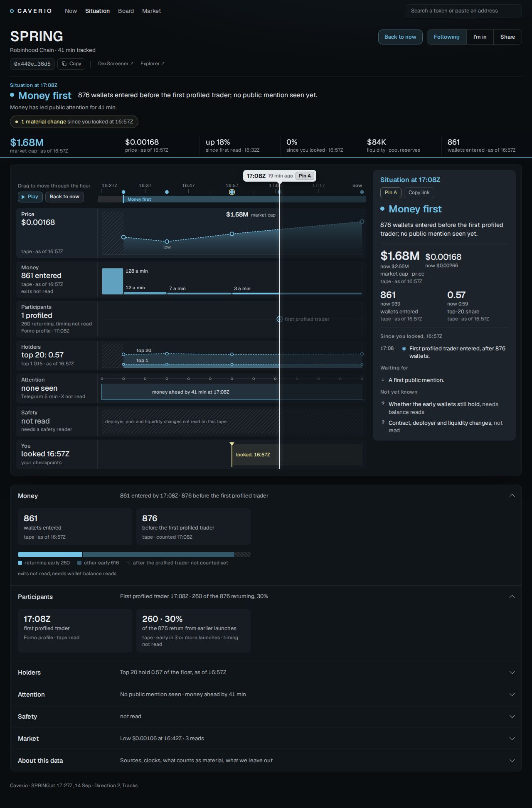
Task: Collapse the Participants section
Action: tap(512, 596)
